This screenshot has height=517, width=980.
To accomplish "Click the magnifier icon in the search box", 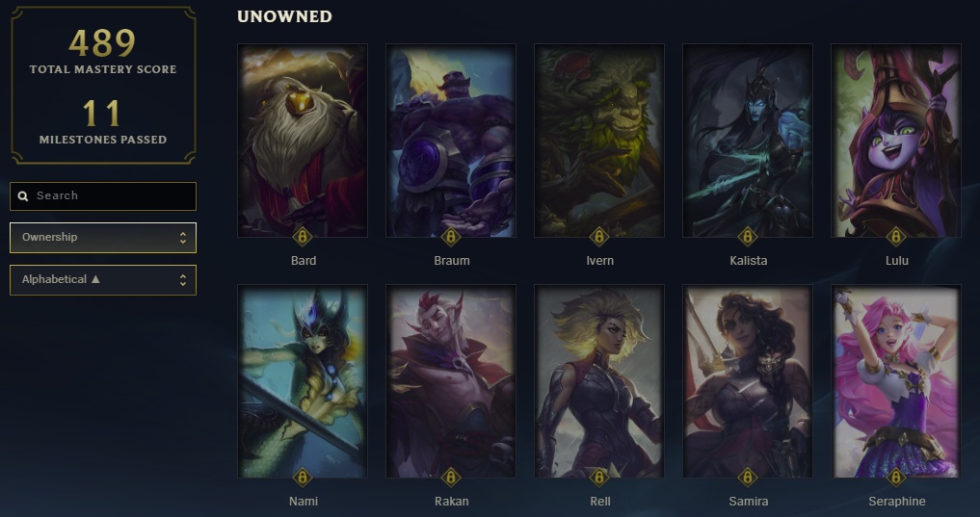I will pyautogui.click(x=23, y=196).
